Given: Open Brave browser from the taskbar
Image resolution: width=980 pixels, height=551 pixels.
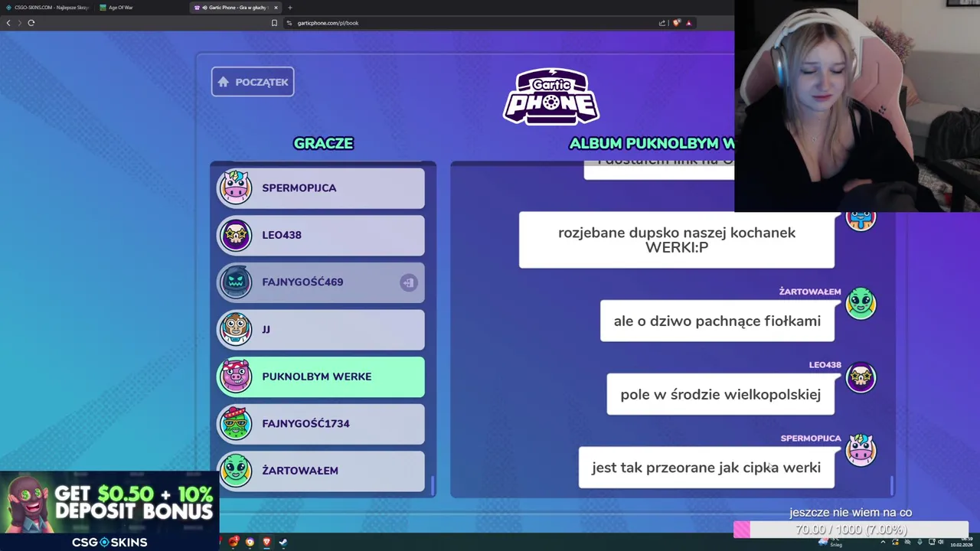Looking at the screenshot, I should tap(266, 542).
